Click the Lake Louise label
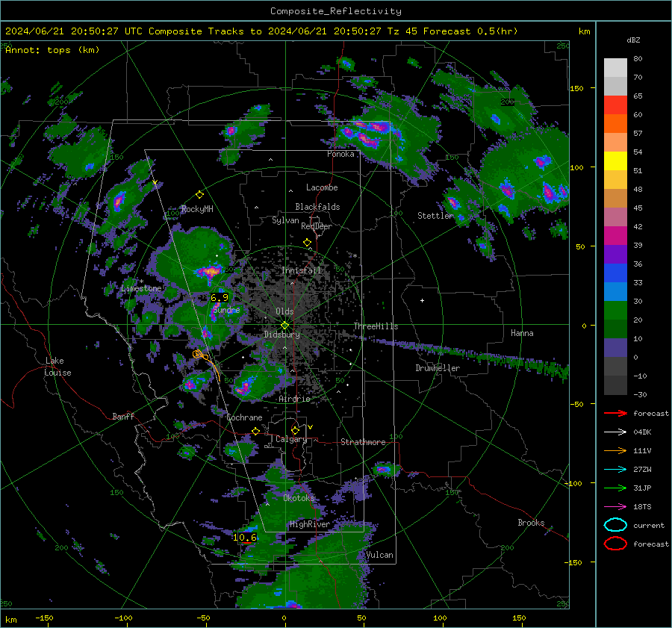The image size is (672, 628). coord(58,367)
